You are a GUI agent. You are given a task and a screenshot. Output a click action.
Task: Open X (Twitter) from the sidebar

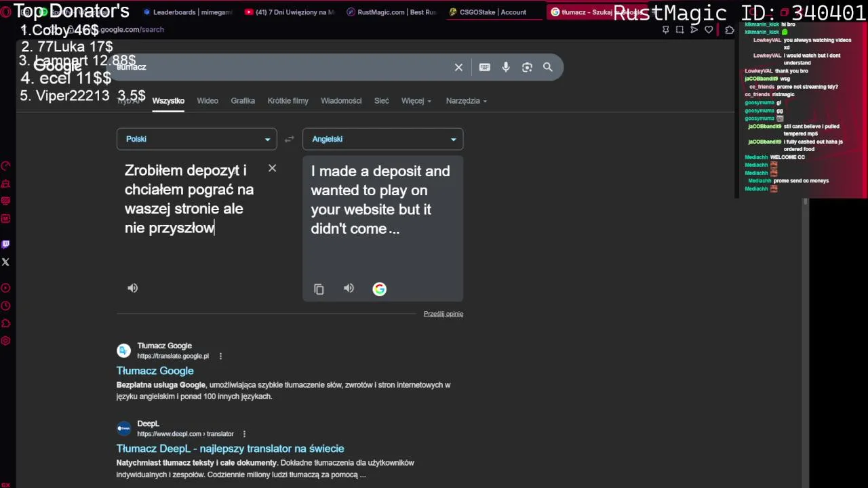tap(5, 262)
